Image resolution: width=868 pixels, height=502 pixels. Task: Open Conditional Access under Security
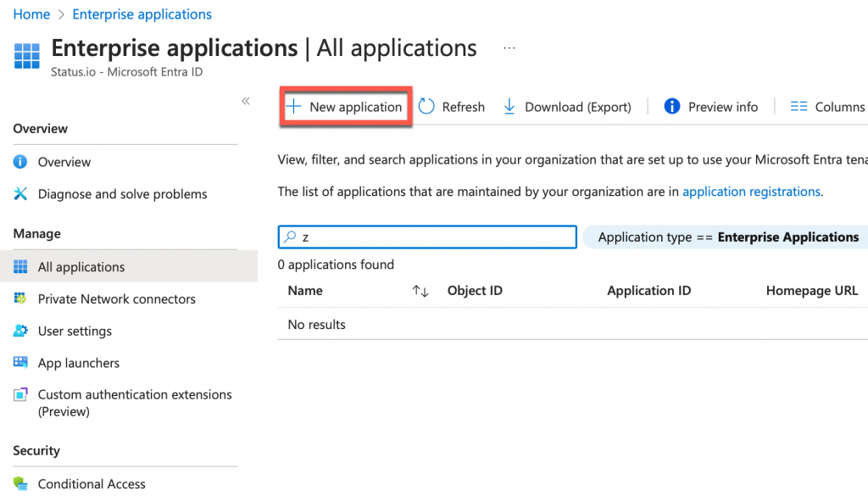(x=91, y=483)
